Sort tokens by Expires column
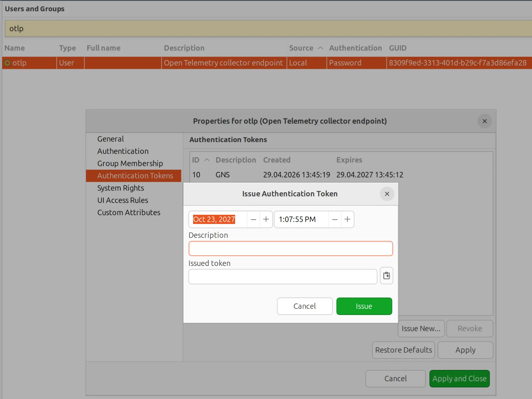The width and height of the screenshot is (532, 399). (349, 160)
